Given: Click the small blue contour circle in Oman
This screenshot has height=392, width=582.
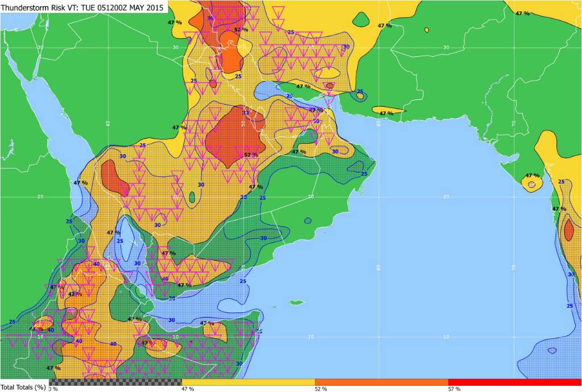Looking at the screenshot, I should tap(308, 220).
